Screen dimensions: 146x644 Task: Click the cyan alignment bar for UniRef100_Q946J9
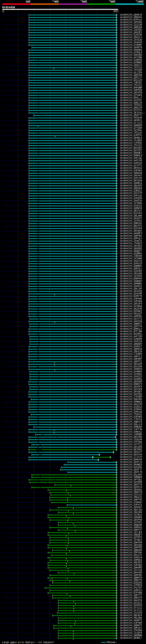coord(73,15)
